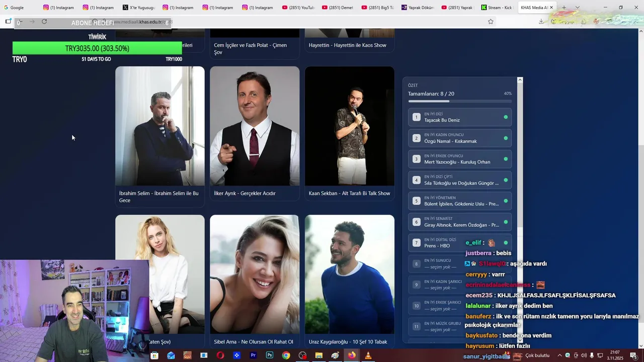Open summary item En İyi Dizi Çifti
Image resolution: width=644 pixels, height=362 pixels.
460,180
